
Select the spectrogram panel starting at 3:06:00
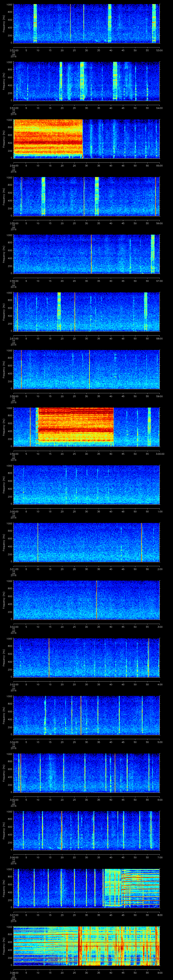pos(86,830)
